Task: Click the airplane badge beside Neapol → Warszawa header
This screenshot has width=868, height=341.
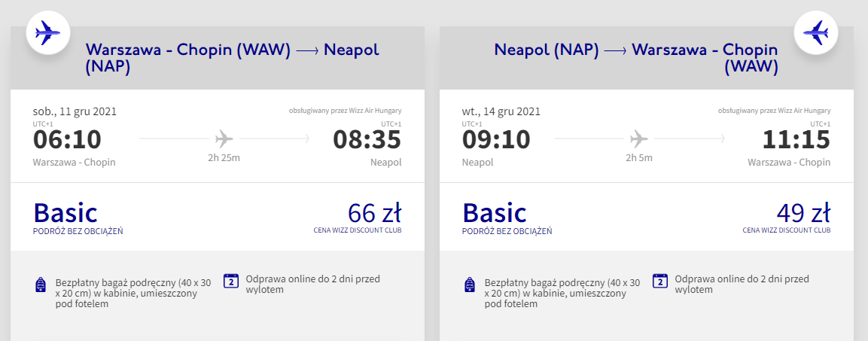Action: tap(816, 32)
